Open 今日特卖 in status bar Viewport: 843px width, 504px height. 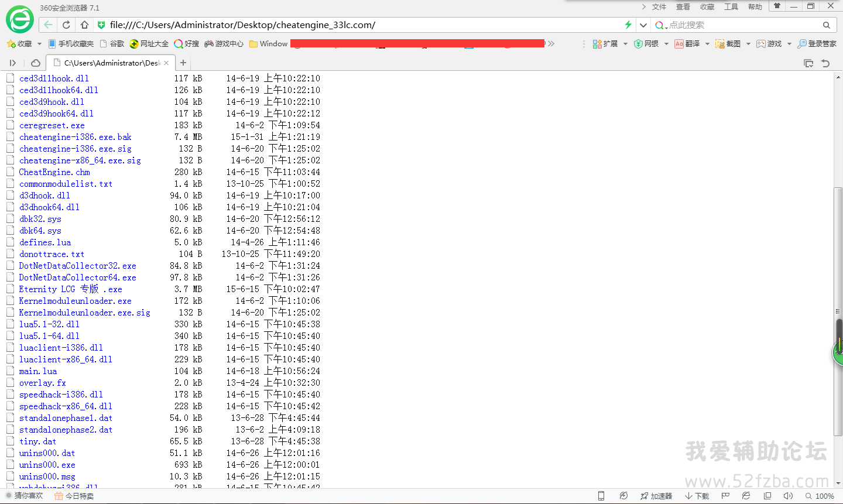(74, 496)
